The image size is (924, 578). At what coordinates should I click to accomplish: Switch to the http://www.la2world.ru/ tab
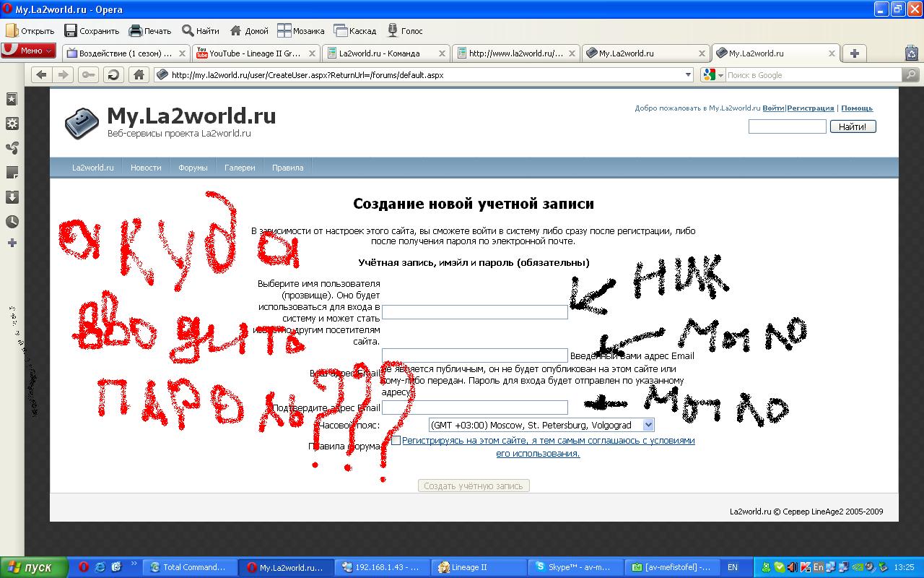pos(516,53)
